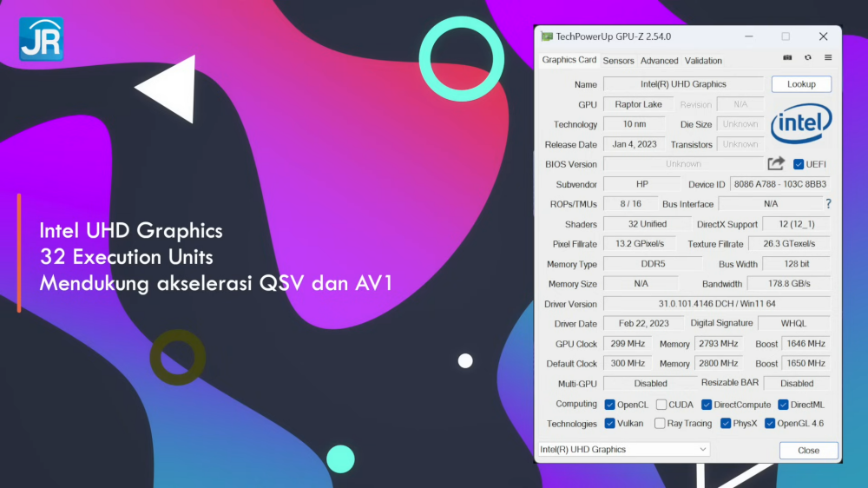The width and height of the screenshot is (868, 488).
Task: Click the Device ID value field
Action: (x=779, y=184)
